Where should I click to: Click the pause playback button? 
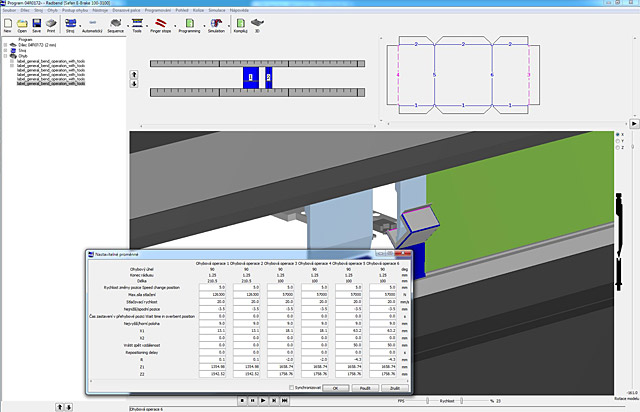click(x=253, y=401)
